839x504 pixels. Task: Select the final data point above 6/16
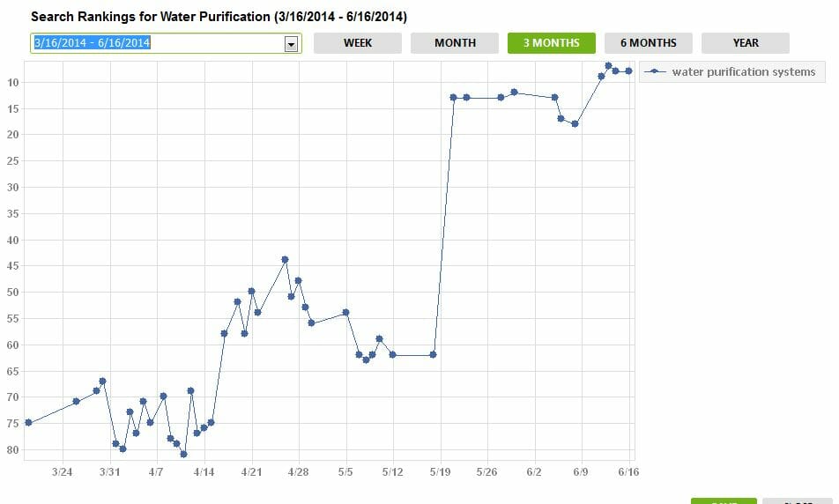point(628,71)
